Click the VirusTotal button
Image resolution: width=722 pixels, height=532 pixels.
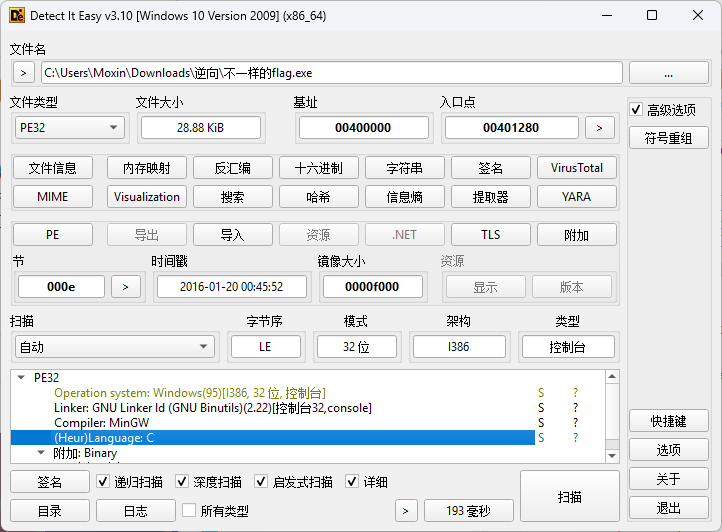[576, 168]
